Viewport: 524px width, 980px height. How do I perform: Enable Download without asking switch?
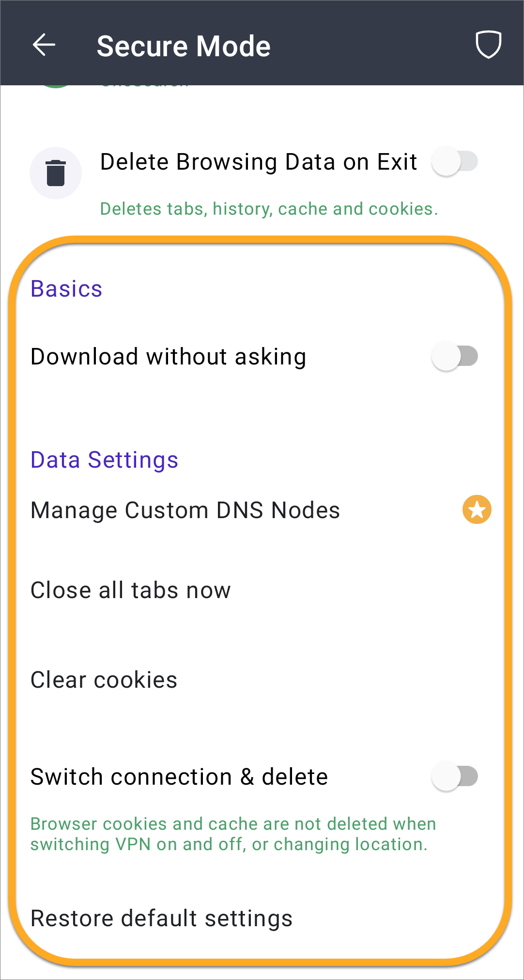[x=455, y=357]
